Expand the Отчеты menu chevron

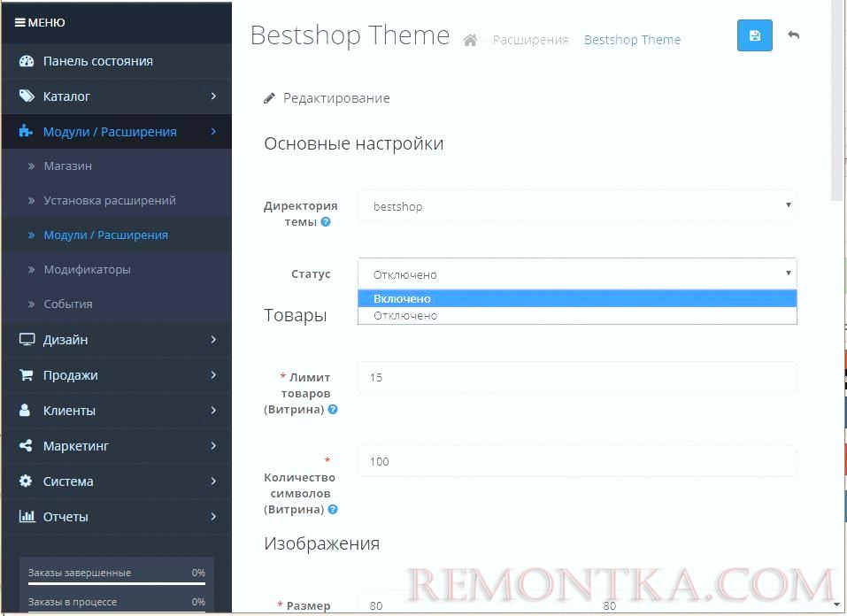pyautogui.click(x=213, y=517)
